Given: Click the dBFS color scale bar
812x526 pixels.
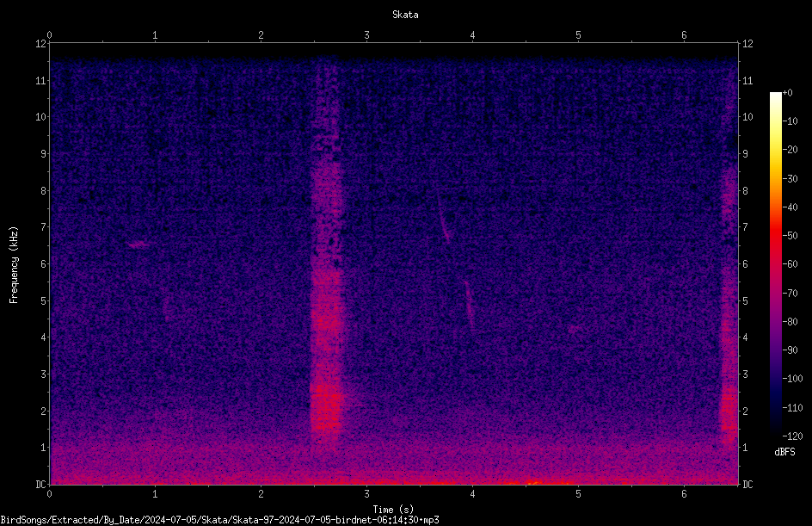Looking at the screenshot, I should (x=775, y=263).
